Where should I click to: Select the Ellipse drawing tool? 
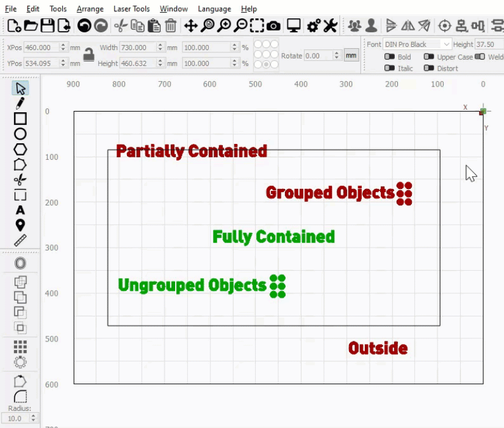20,134
